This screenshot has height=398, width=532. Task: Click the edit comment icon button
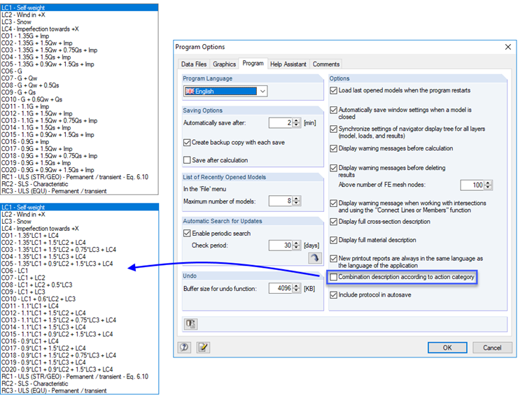[x=203, y=347]
